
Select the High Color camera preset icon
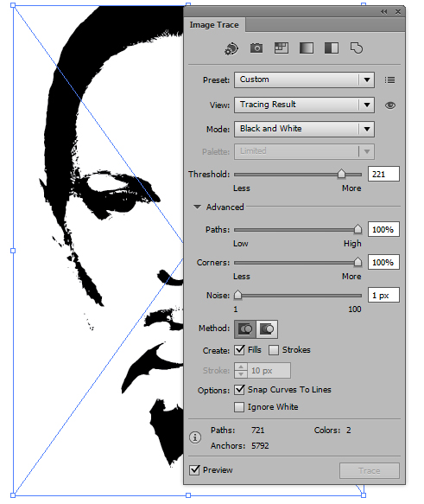(256, 48)
